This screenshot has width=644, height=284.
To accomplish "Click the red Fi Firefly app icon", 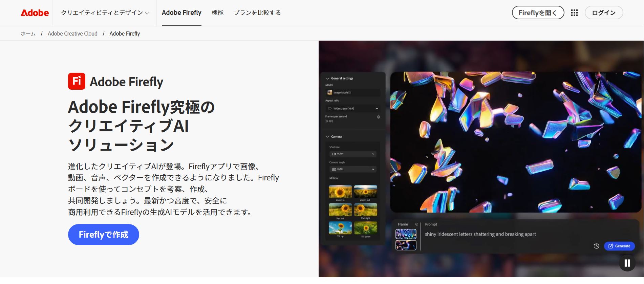I will [77, 81].
